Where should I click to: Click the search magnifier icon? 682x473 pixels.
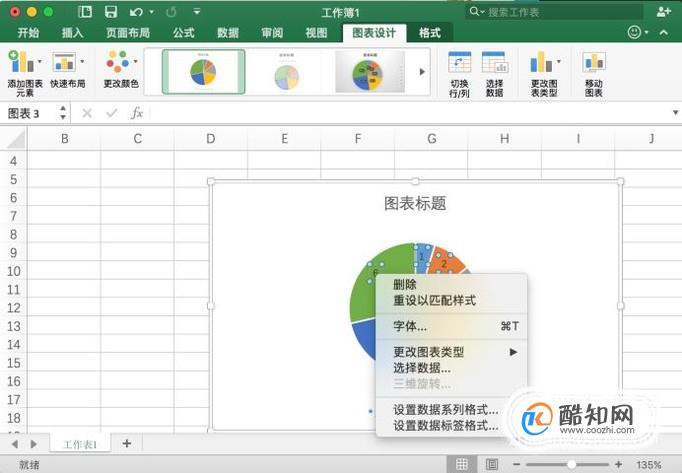[x=474, y=12]
